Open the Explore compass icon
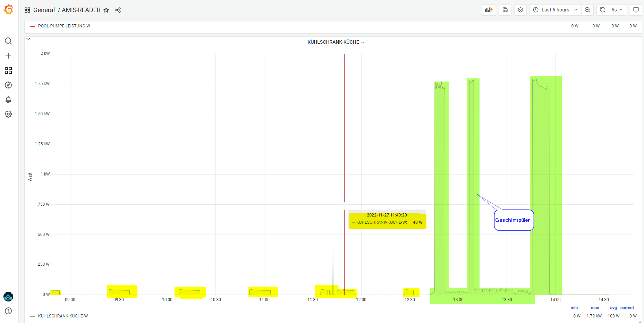The width and height of the screenshot is (644, 323). click(8, 85)
